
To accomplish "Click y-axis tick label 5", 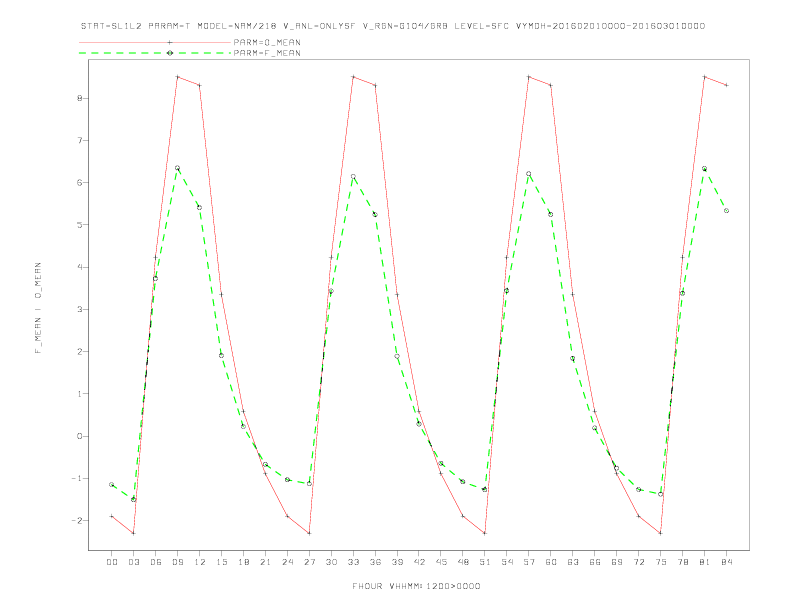I will pyautogui.click(x=79, y=225).
